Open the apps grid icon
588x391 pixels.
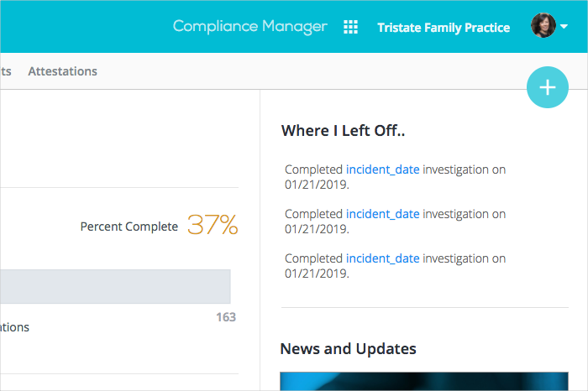pos(351,27)
